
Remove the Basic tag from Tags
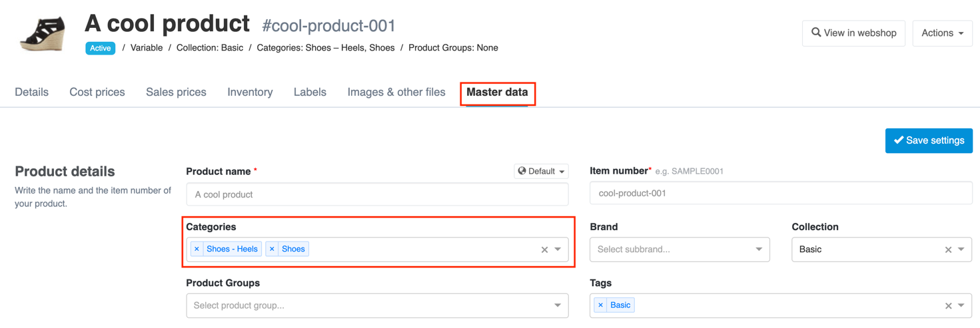click(600, 305)
